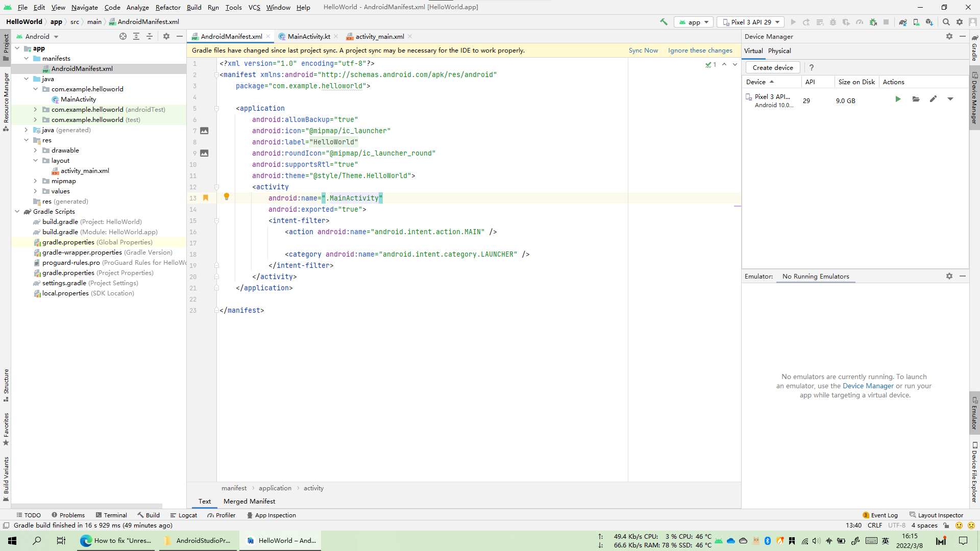Click Collapse All in Project panel
The image size is (980, 551).
click(x=150, y=36)
